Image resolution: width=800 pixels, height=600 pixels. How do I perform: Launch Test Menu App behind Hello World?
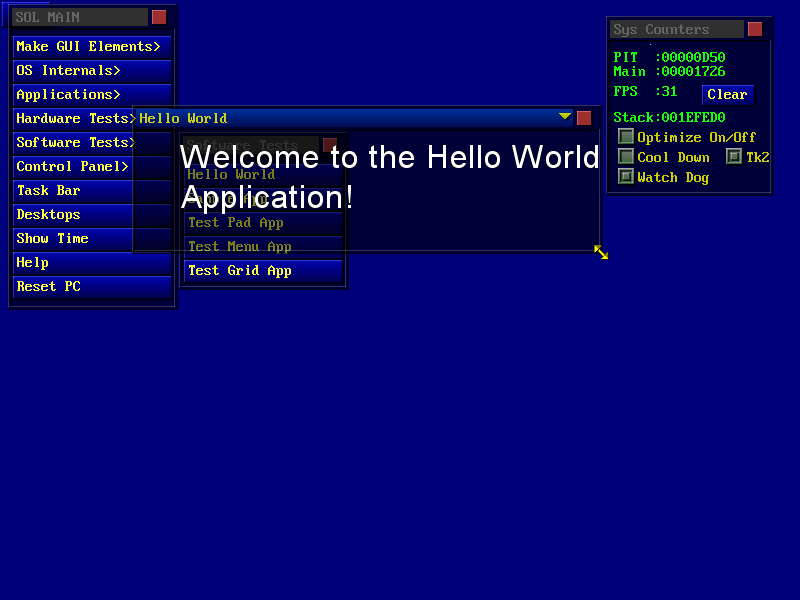click(263, 247)
